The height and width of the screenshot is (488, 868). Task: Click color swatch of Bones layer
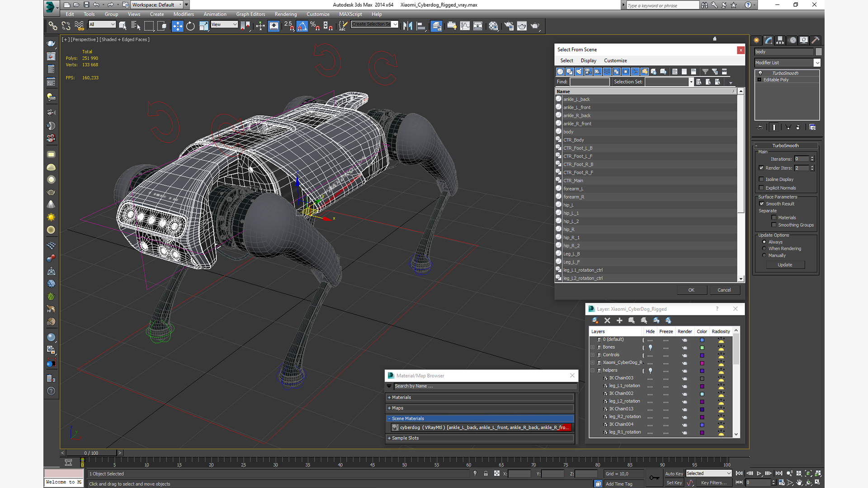(702, 347)
